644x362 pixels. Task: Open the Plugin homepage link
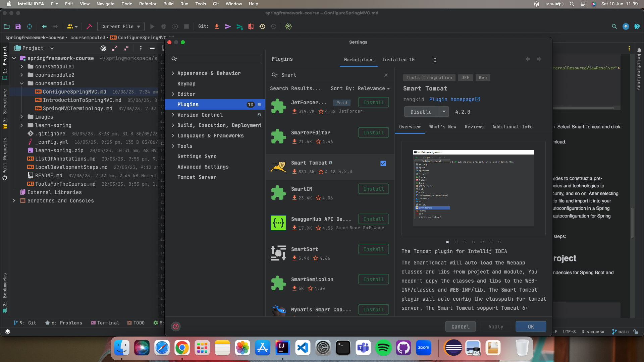454,100
